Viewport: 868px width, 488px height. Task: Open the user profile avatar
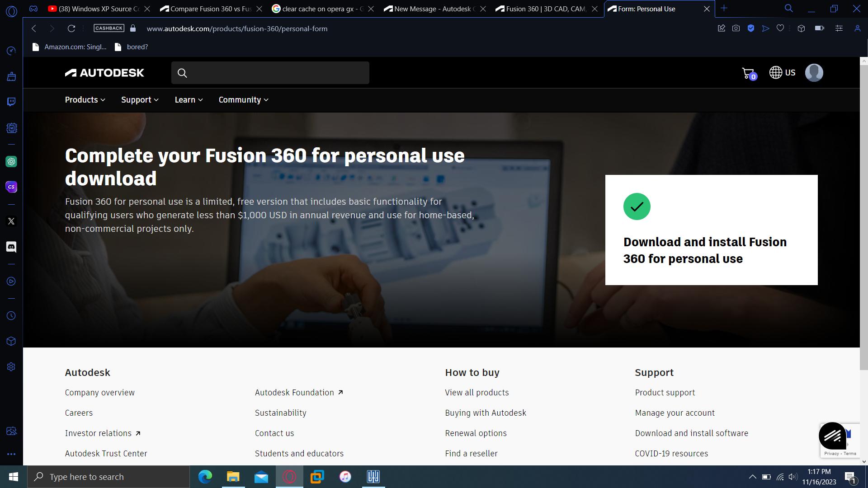[x=814, y=73]
